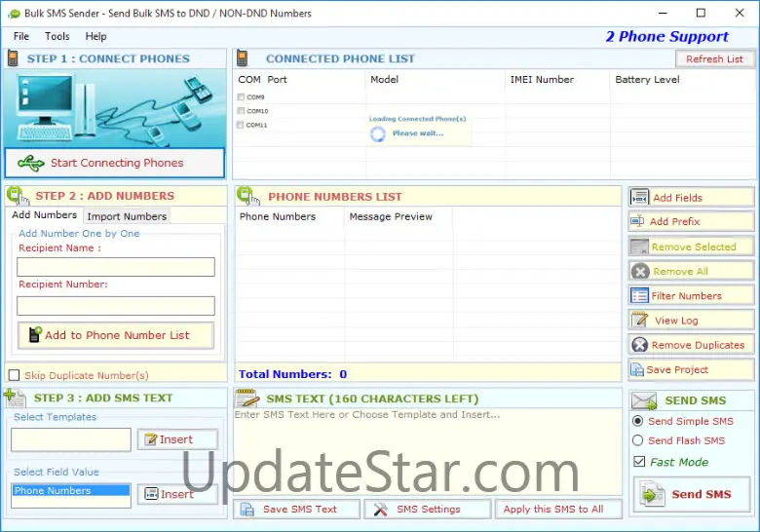
Task: Click the Connected Phone List phone icon
Action: (242, 58)
